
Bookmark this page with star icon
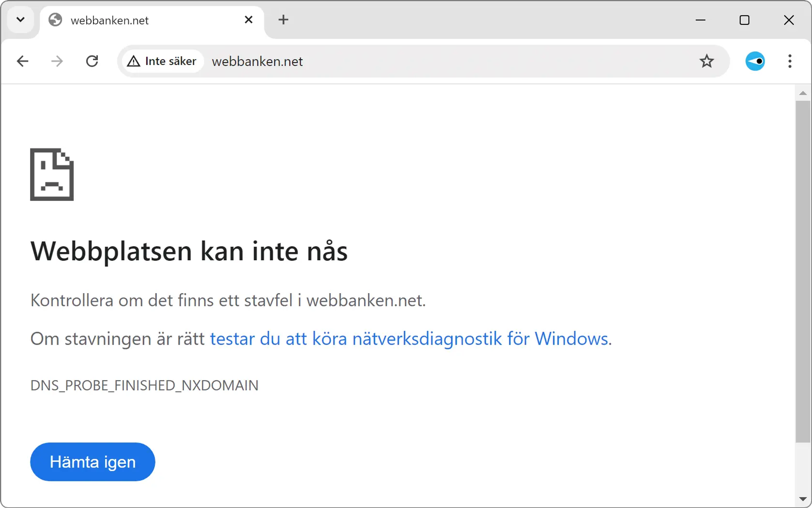pyautogui.click(x=706, y=61)
